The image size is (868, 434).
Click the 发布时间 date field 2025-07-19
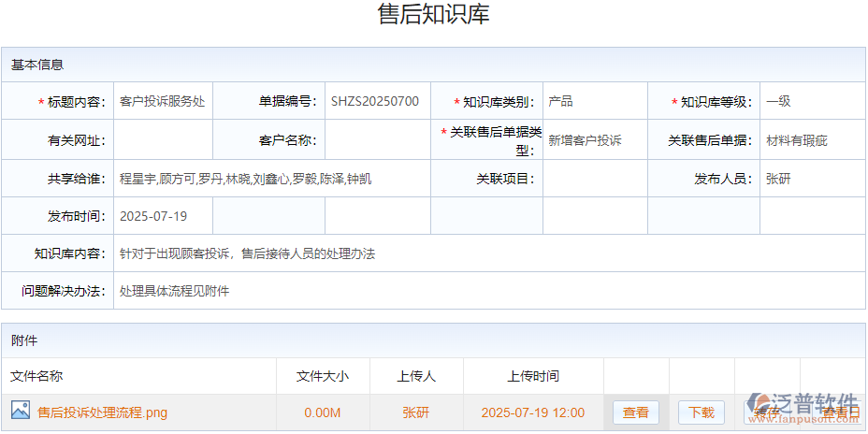[163, 216]
